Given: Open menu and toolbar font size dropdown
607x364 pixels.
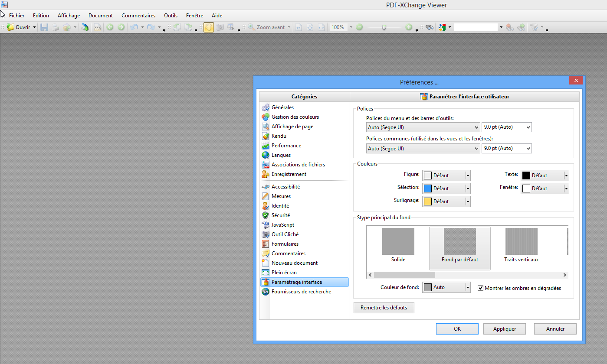Looking at the screenshot, I should [507, 127].
